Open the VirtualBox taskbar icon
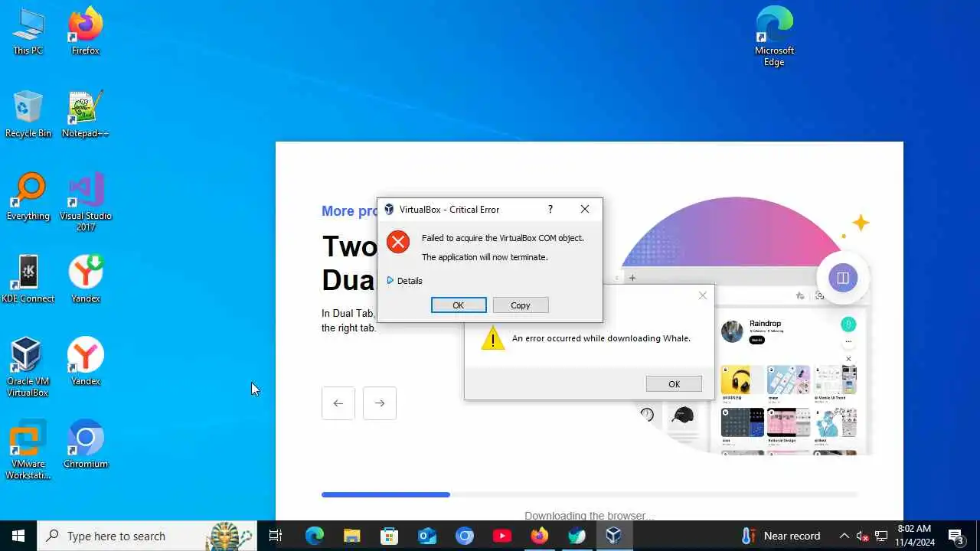Image resolution: width=980 pixels, height=551 pixels. pos(614,536)
